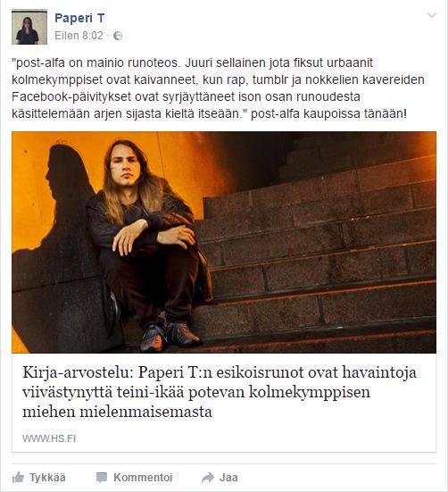Click the thumbs-up icon beside Tykkää
448x492 pixels.
(x=18, y=478)
